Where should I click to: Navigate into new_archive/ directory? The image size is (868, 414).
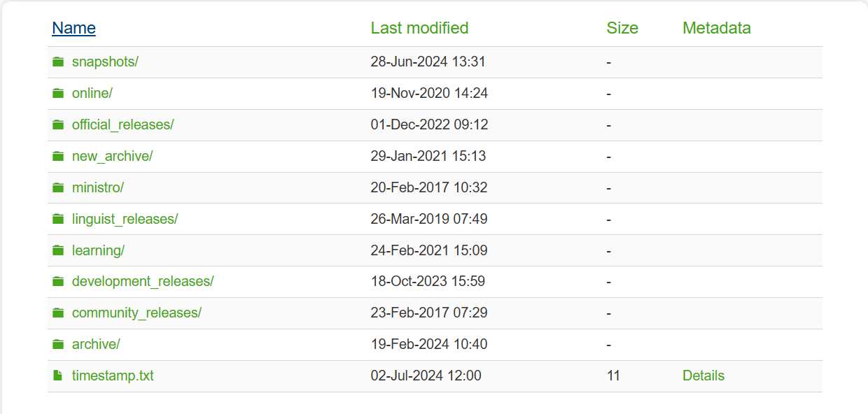click(x=112, y=156)
